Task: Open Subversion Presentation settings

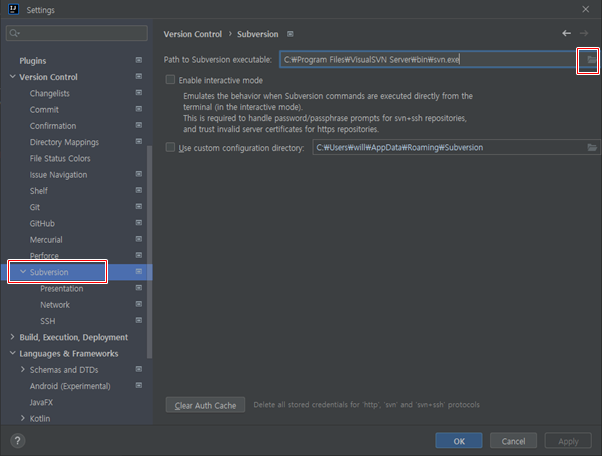Action: pyautogui.click(x=62, y=289)
